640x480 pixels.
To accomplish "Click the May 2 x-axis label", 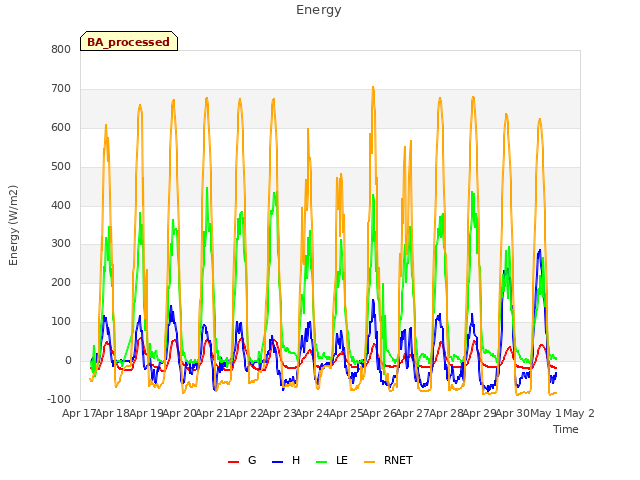I will (x=579, y=413).
